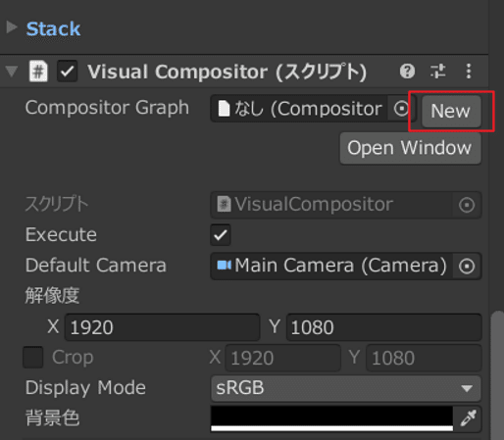Click the Main Camera object field
Screen dimensions: 504x440
pos(331,266)
